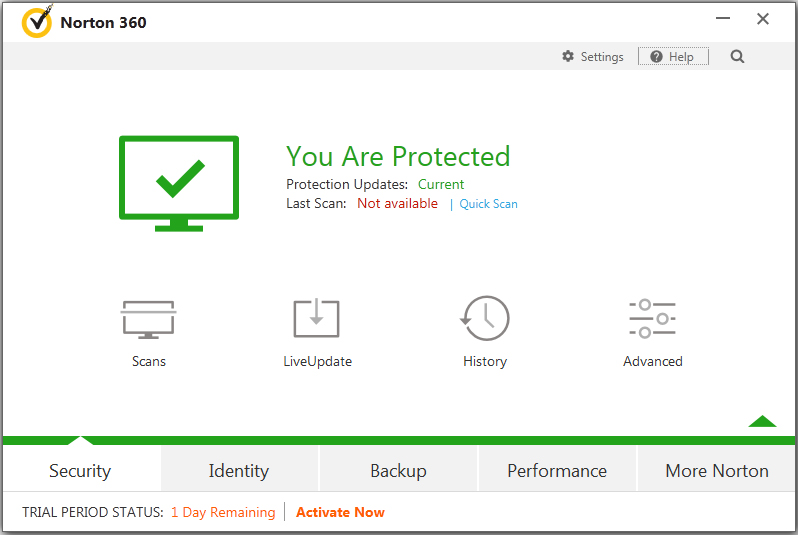Image resolution: width=798 pixels, height=535 pixels.
Task: Click the green protected monitor icon
Action: click(180, 184)
